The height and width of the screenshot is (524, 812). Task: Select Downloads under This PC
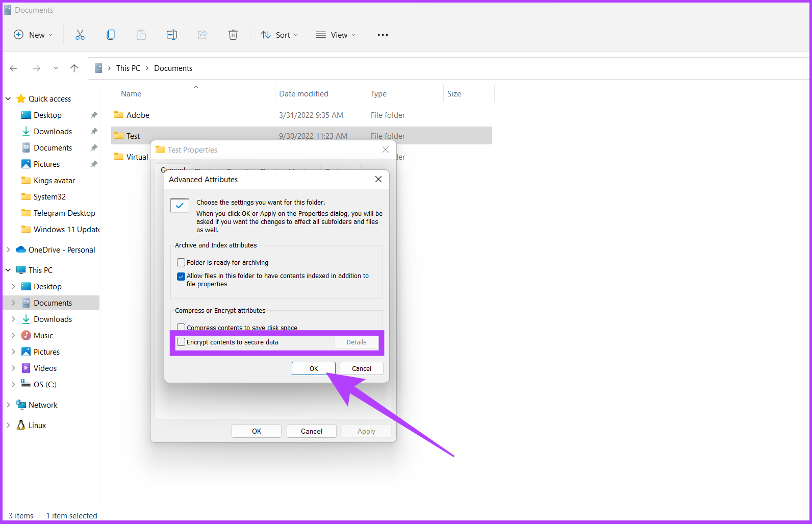point(53,319)
